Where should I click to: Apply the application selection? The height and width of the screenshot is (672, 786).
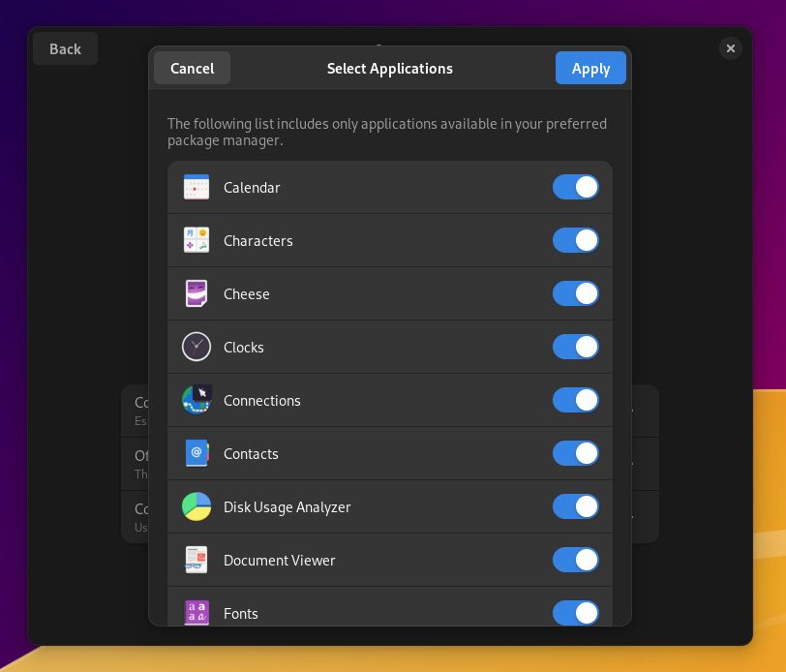click(x=590, y=68)
